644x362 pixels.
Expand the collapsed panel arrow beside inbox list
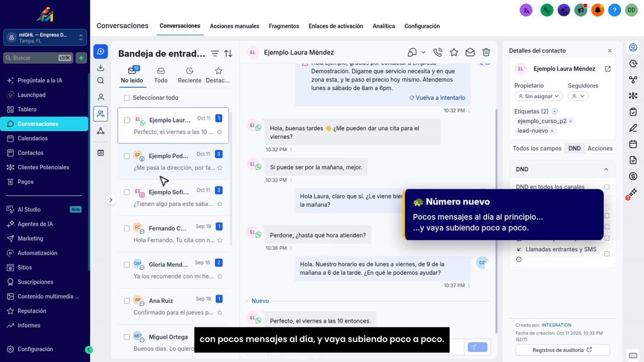[x=111, y=200]
